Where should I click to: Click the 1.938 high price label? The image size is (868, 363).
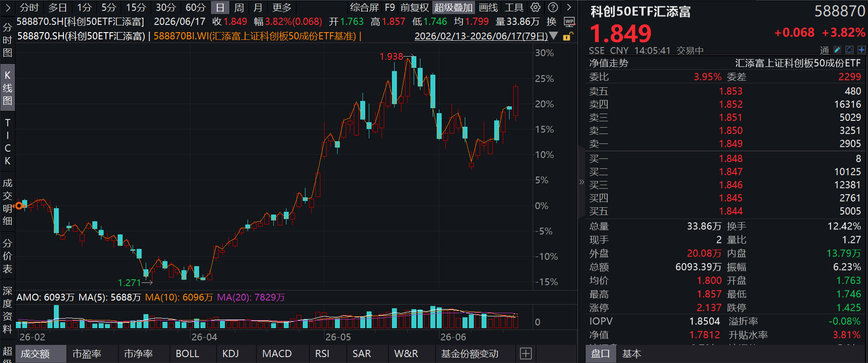391,57
